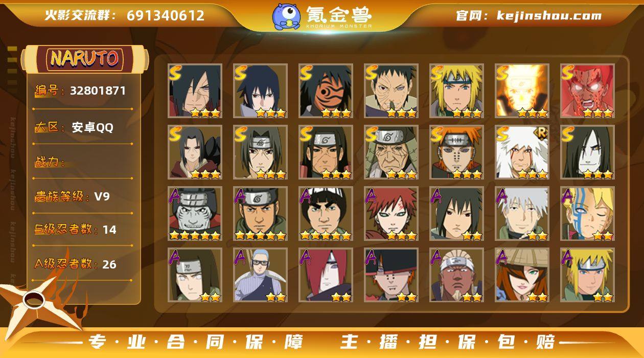Select the account ID 32801871
The height and width of the screenshot is (358, 644).
pyautogui.click(x=98, y=91)
